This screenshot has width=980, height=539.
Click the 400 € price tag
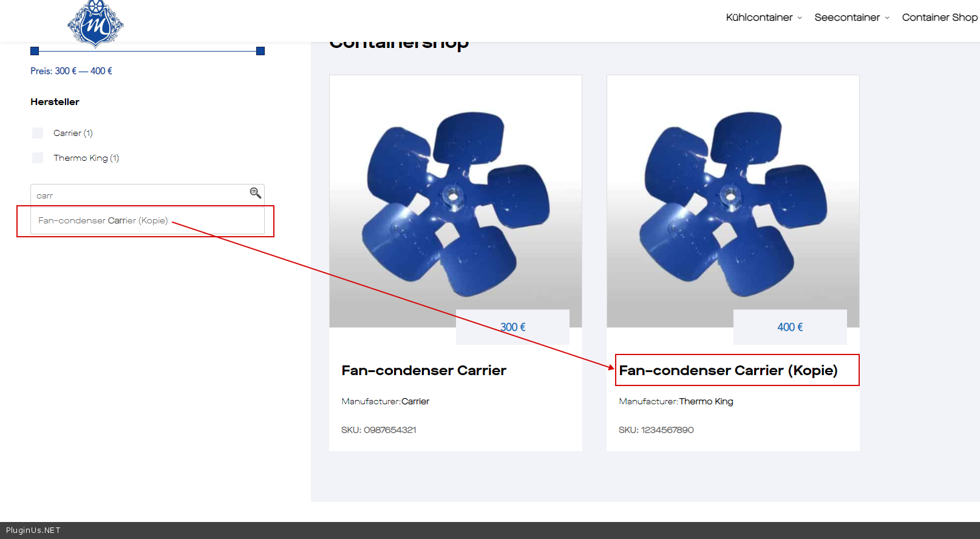pos(790,327)
